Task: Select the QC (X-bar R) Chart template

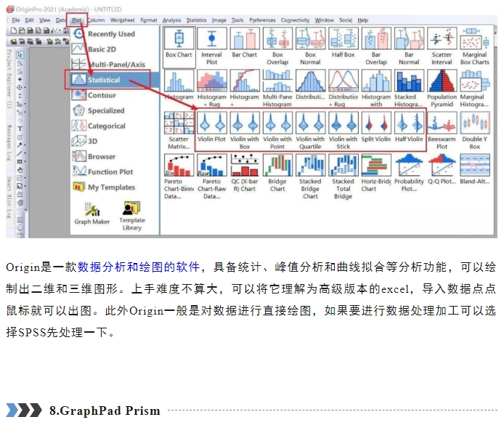Action: [244, 173]
